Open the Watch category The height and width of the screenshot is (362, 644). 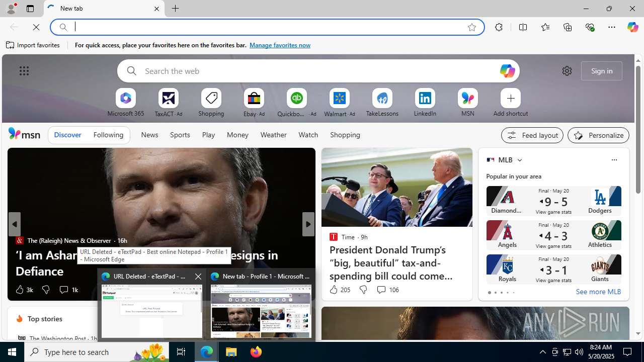tap(308, 135)
